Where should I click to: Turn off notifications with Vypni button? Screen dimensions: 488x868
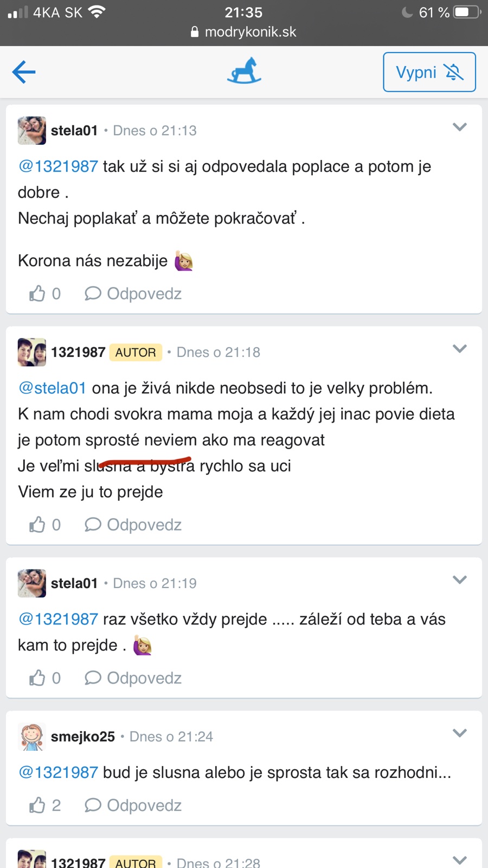point(429,72)
